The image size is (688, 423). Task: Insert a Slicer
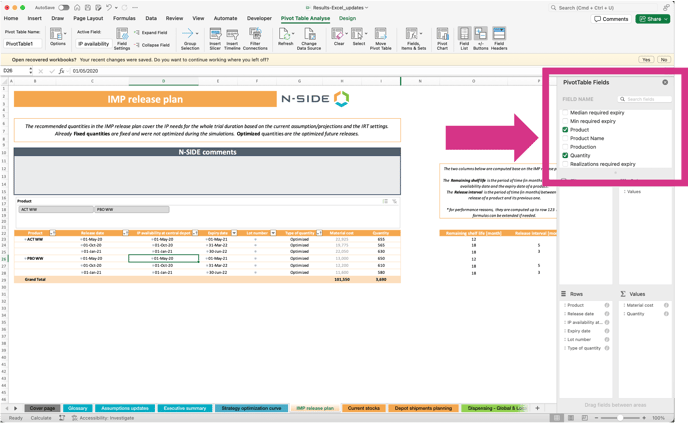pos(215,39)
